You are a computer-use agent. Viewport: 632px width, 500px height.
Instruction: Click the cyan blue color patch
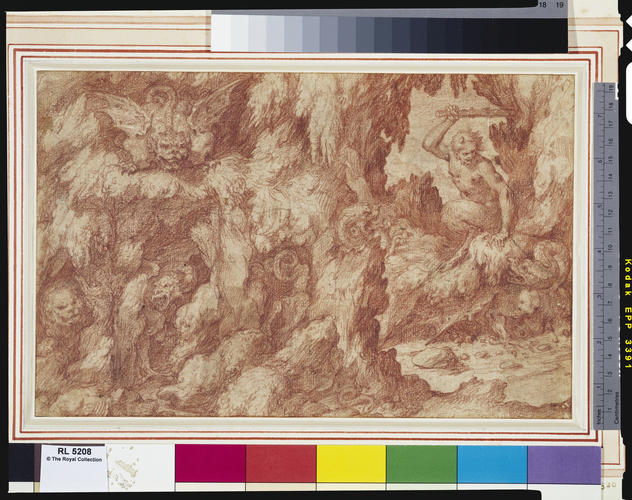click(x=492, y=465)
